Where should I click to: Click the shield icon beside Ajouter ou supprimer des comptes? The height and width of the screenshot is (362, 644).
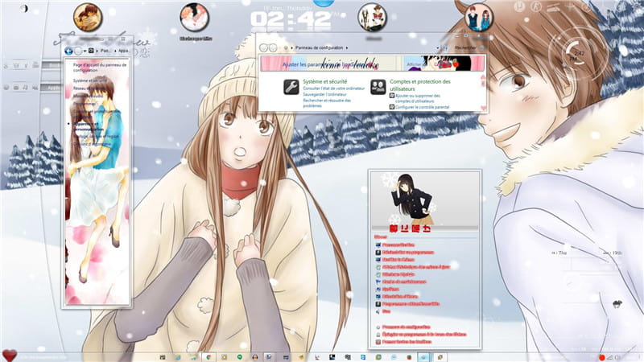[392, 95]
